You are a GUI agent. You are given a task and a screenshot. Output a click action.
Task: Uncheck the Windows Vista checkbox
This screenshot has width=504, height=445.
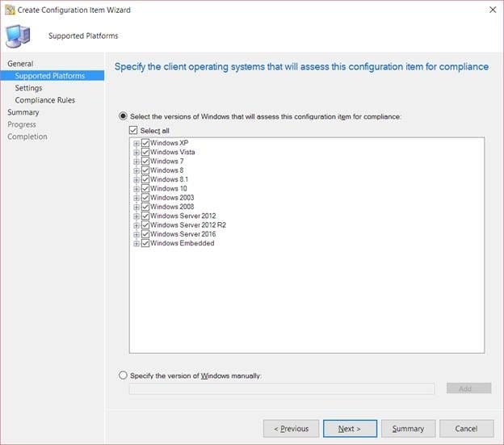point(145,152)
